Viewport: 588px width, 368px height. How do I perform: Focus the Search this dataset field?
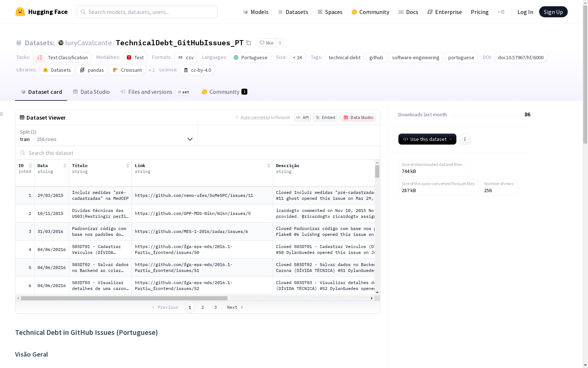point(198,153)
